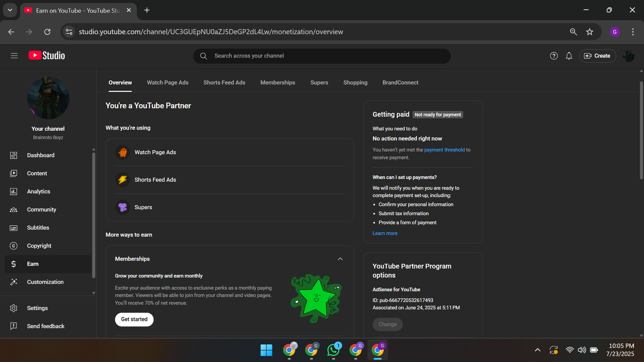Switch to the Shorts Feed Ads tab
644x362 pixels.
tap(224, 82)
